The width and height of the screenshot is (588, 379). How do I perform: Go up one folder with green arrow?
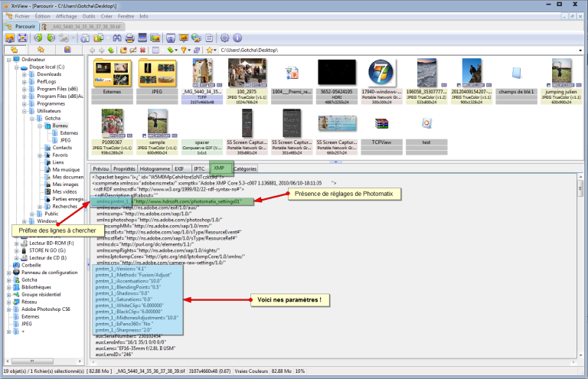112,50
